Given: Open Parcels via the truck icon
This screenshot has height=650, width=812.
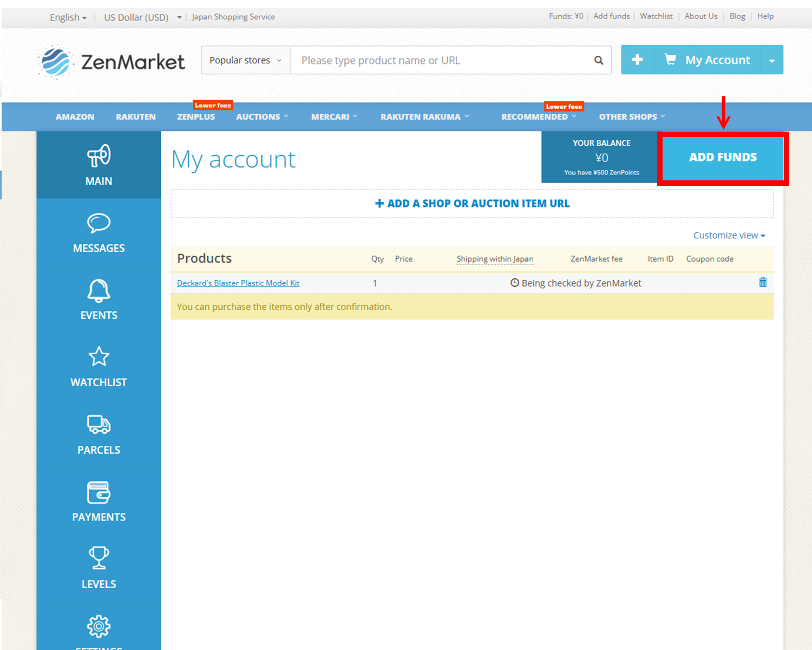Looking at the screenshot, I should click(x=99, y=425).
